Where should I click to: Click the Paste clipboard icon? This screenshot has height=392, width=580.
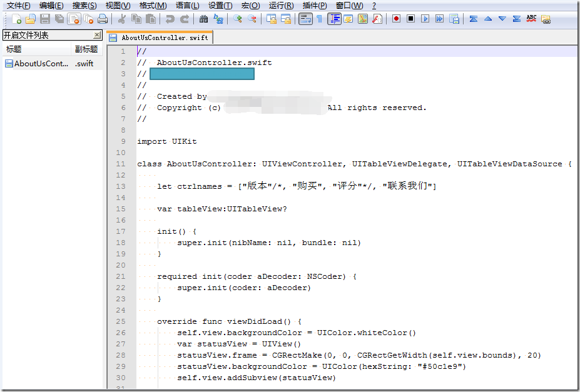[151, 19]
